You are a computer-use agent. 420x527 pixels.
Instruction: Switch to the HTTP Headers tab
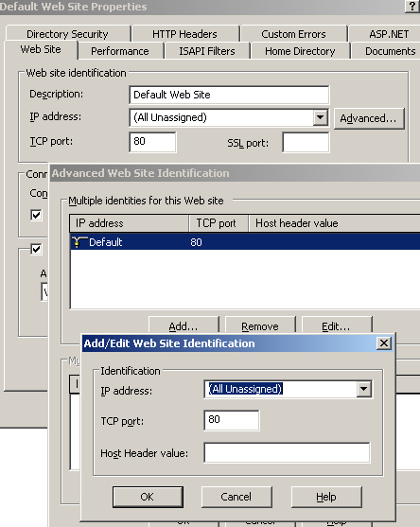[184, 34]
